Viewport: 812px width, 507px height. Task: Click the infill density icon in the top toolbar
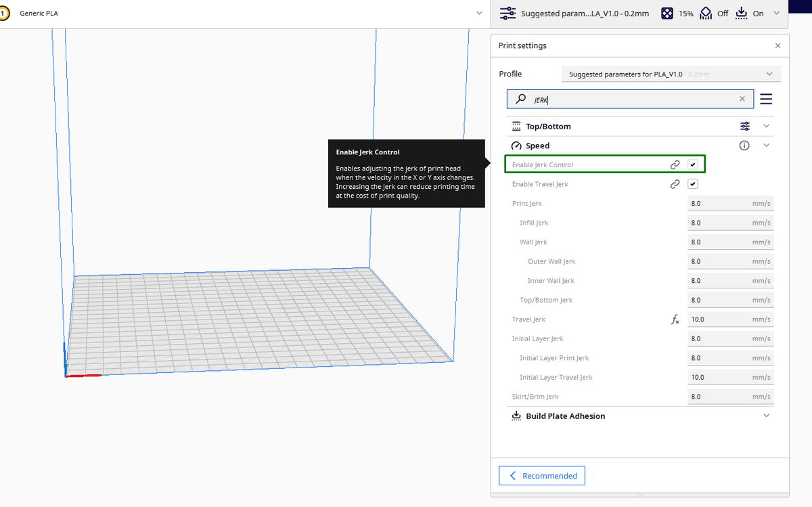pos(667,13)
